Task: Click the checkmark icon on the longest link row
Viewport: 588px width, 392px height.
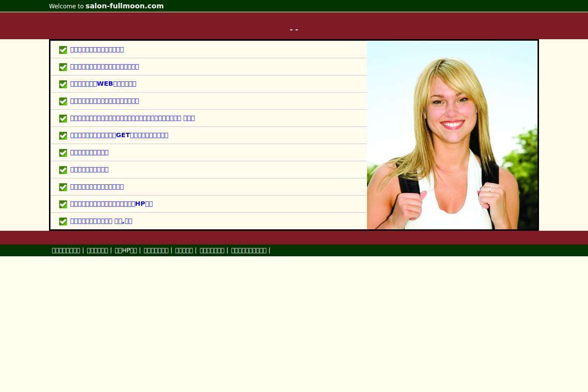Action: 63,119
